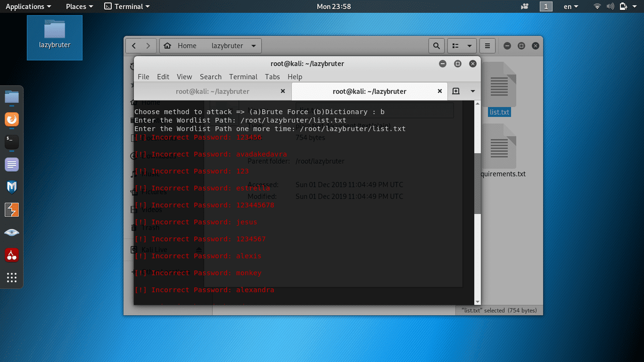The width and height of the screenshot is (644, 362).
Task: Click the volume icon in top bar
Action: coord(610,7)
